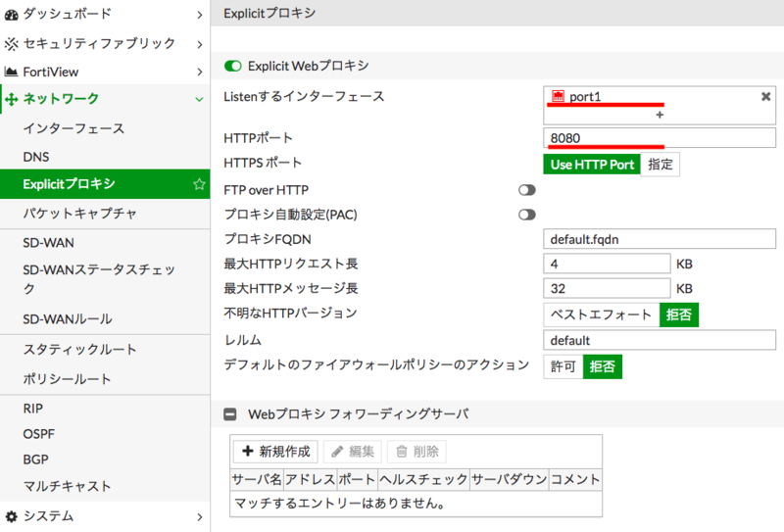Expand ダッシュボード menu chevron
Screen dimensions: 784x532
[x=200, y=15]
